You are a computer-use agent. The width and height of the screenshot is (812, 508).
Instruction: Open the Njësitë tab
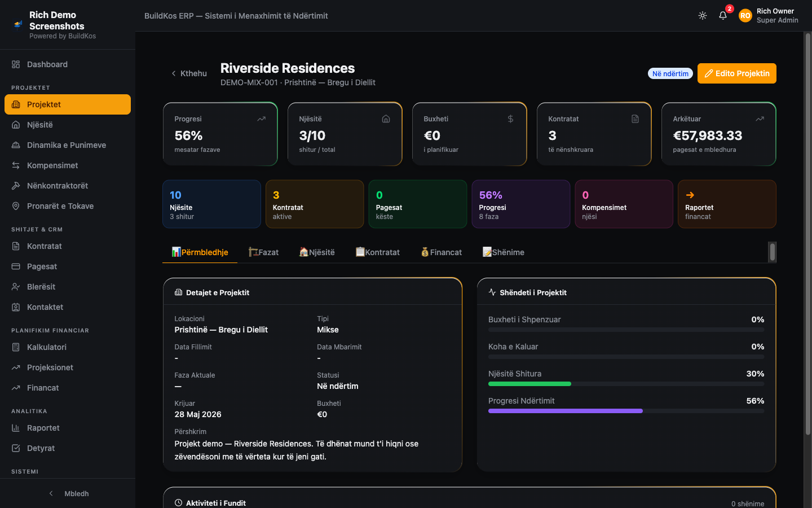(x=317, y=252)
